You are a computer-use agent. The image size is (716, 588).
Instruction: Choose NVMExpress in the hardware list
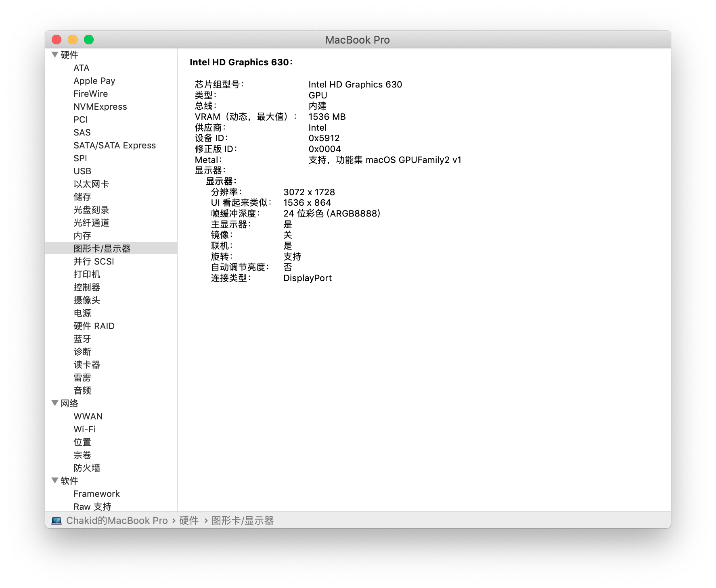click(x=100, y=106)
